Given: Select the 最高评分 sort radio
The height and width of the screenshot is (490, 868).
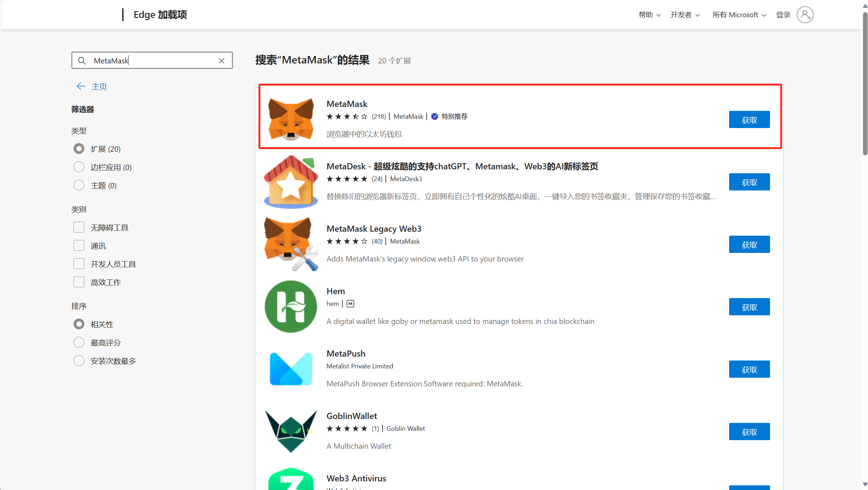Looking at the screenshot, I should tap(79, 342).
